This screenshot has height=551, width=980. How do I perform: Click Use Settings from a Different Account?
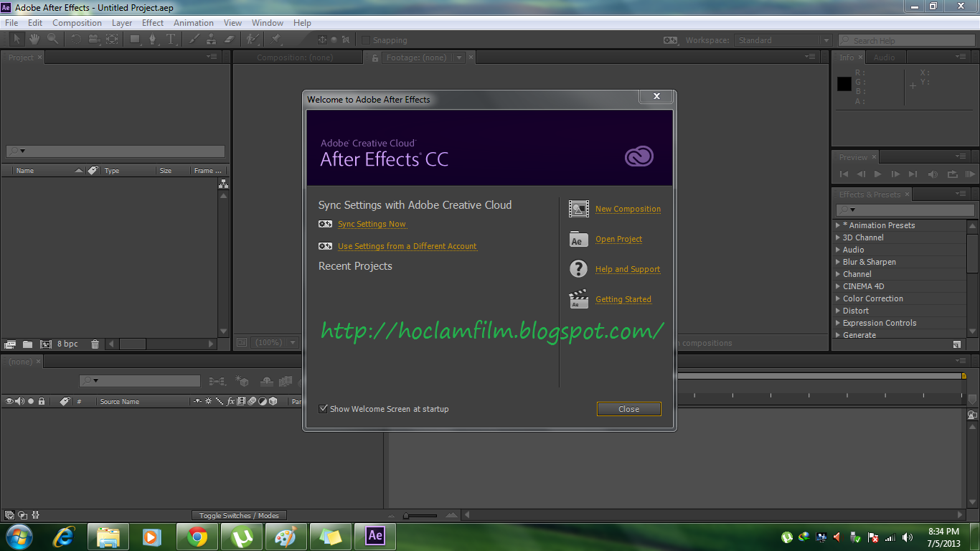pos(407,246)
